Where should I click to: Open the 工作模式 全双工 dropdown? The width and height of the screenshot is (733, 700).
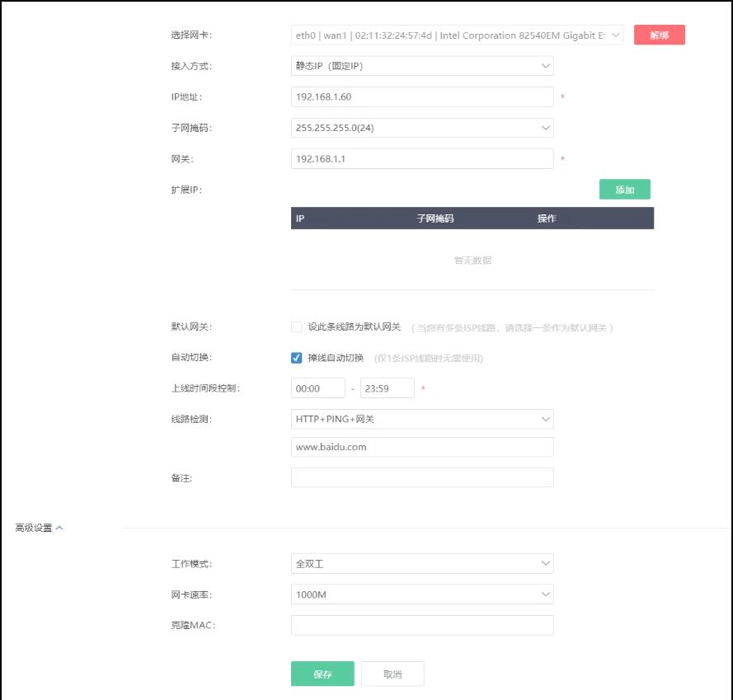tap(421, 564)
